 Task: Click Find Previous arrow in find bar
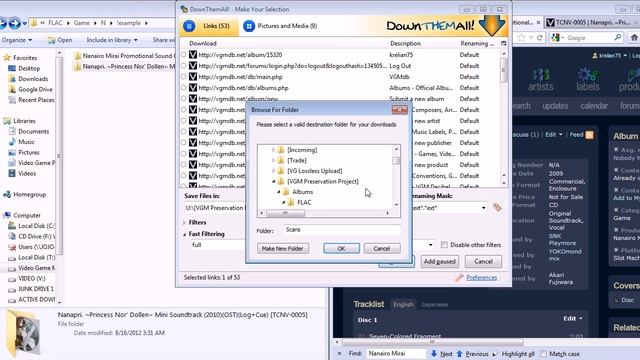point(460,354)
